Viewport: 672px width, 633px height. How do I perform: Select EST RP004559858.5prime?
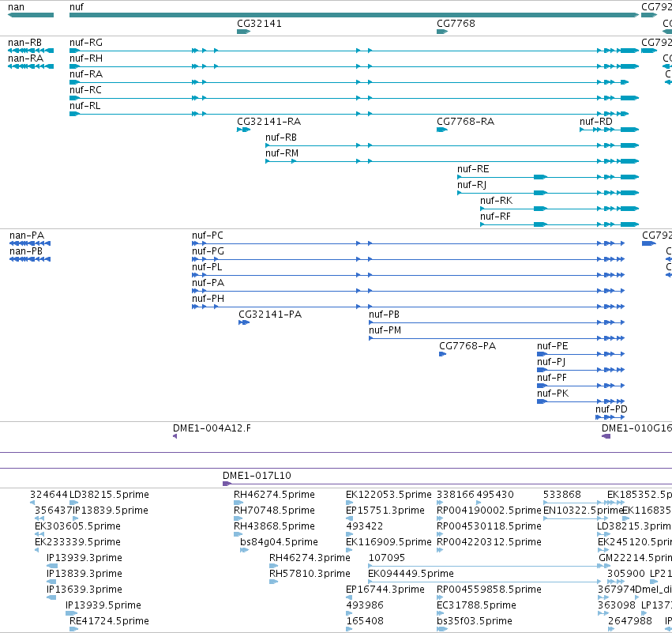(489, 590)
